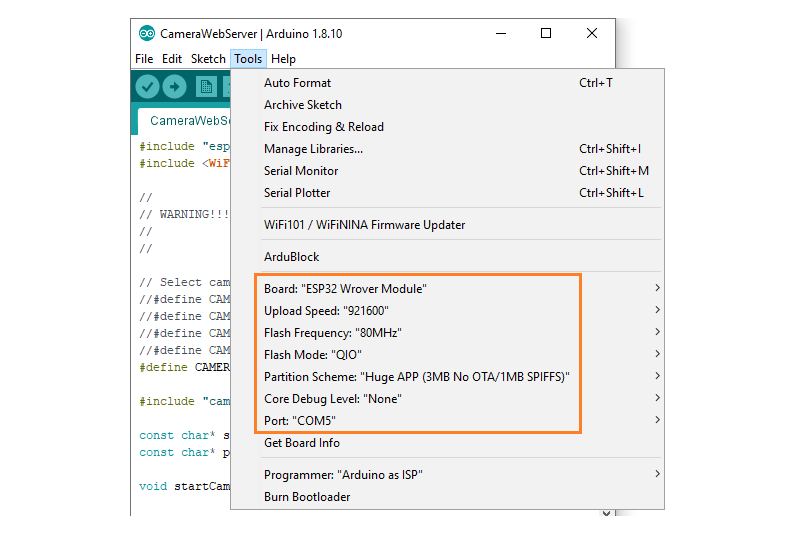800x534 pixels.
Task: Click the Upload arrow toolbar icon
Action: (174, 87)
